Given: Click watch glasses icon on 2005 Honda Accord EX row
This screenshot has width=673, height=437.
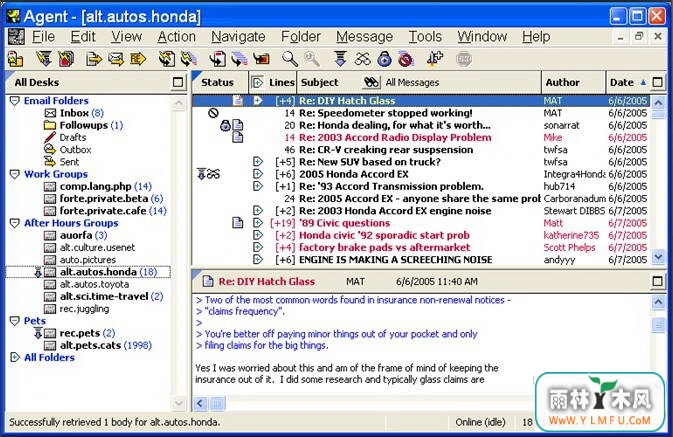Looking at the screenshot, I should 213,174.
